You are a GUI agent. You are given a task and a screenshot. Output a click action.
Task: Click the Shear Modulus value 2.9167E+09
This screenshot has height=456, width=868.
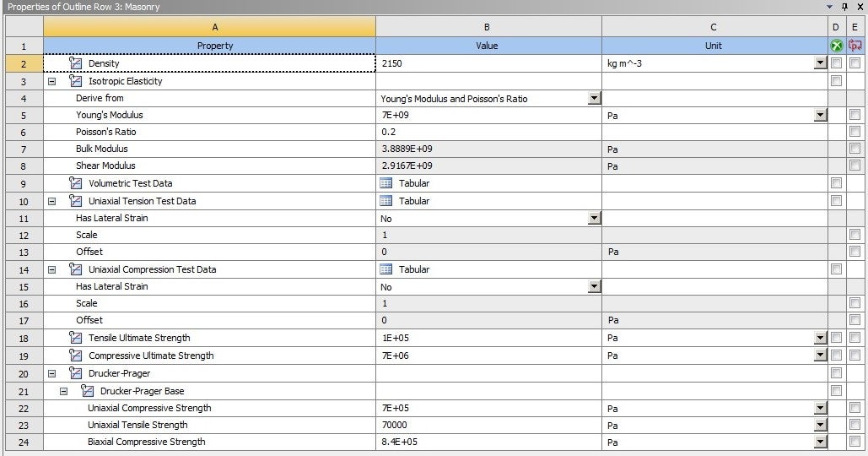coord(488,166)
